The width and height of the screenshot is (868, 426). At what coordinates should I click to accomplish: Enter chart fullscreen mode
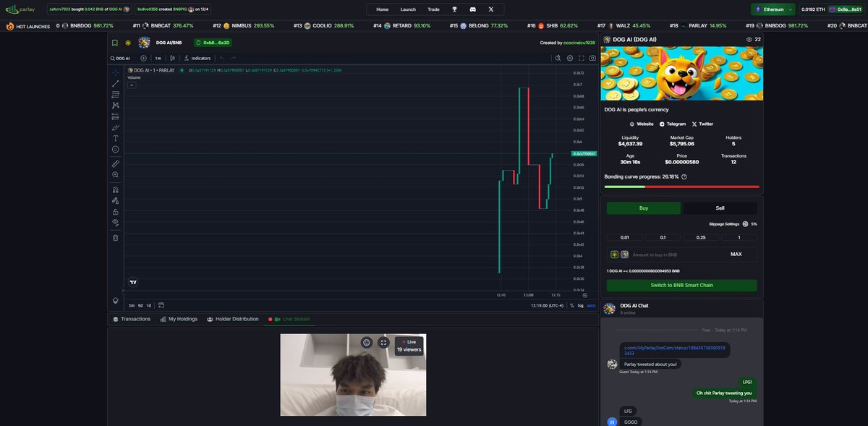point(582,58)
